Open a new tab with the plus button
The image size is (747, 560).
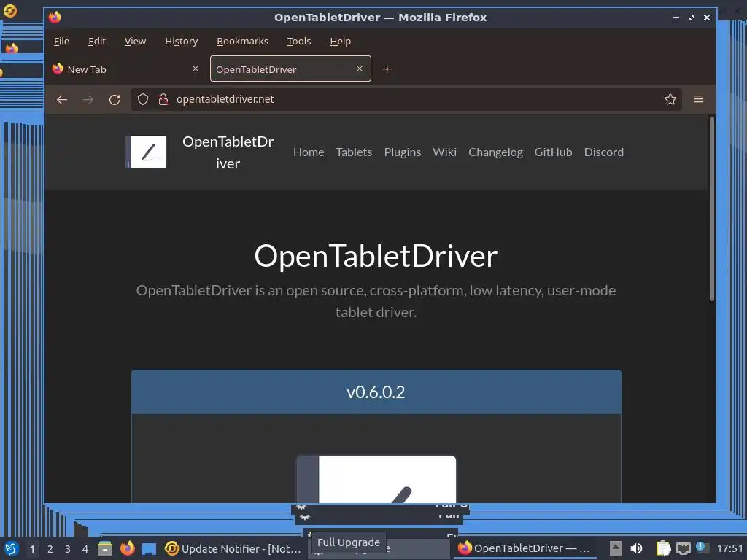coord(387,69)
